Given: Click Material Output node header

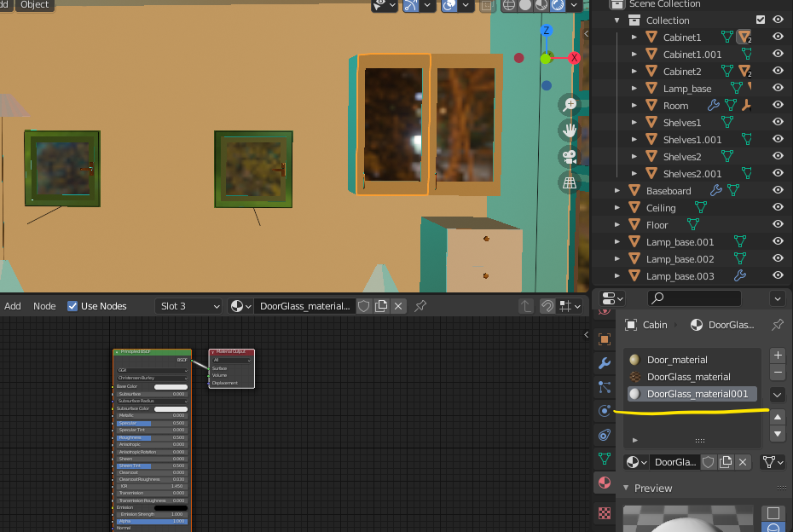Looking at the screenshot, I should click(x=232, y=351).
